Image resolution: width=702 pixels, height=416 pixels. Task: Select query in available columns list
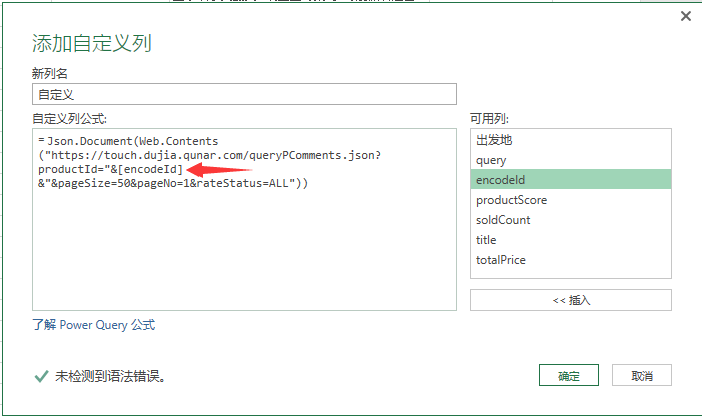(x=491, y=160)
